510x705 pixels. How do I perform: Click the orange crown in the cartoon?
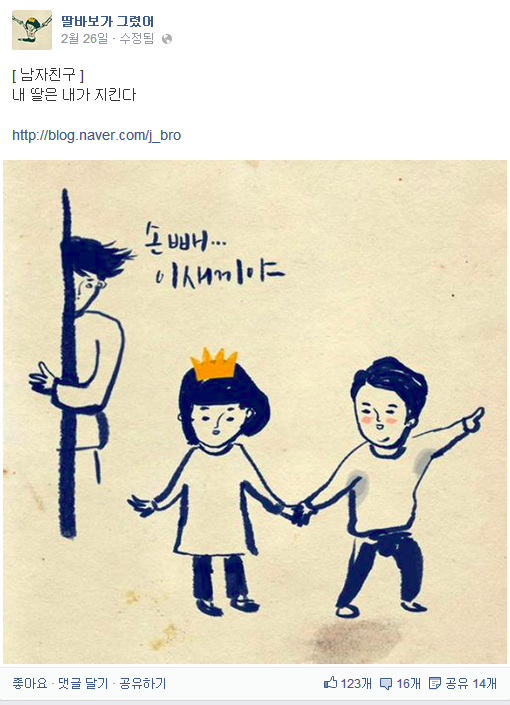pos(214,363)
